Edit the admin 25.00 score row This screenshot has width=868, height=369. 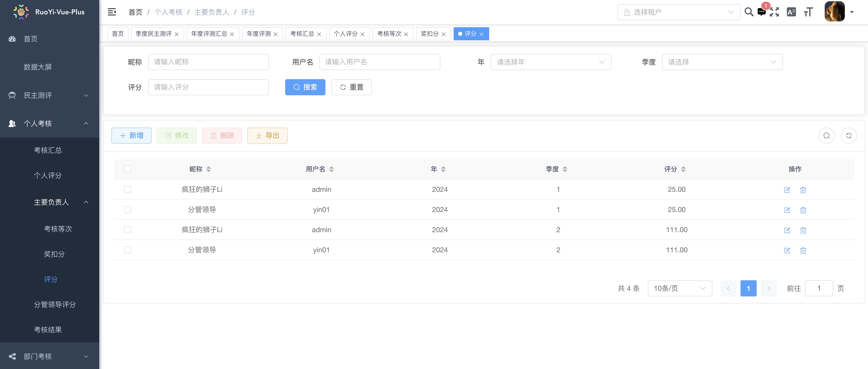click(787, 190)
